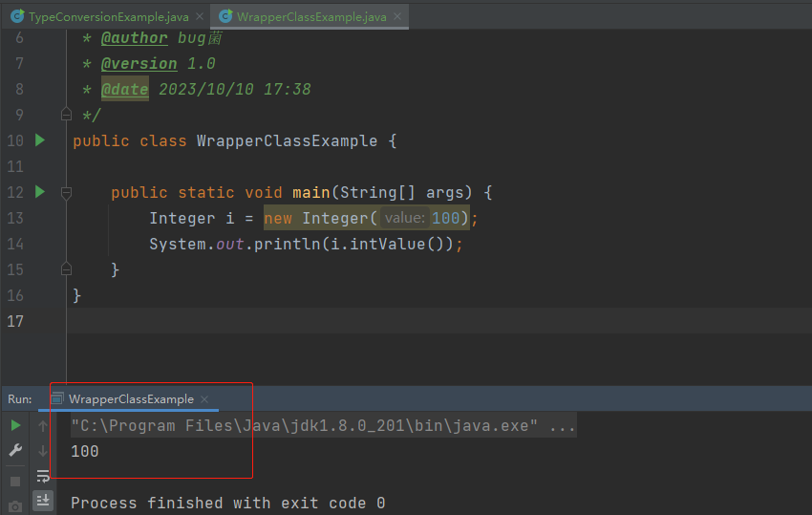Image resolution: width=812 pixels, height=515 pixels.
Task: Close the TypeConversionExample.java tab
Action: tap(200, 16)
